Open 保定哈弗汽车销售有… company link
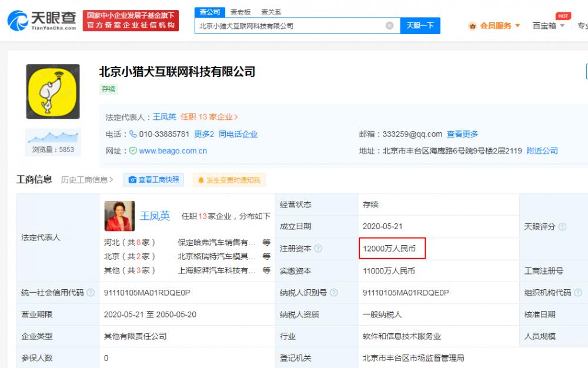This screenshot has width=588, height=368. coord(216,242)
